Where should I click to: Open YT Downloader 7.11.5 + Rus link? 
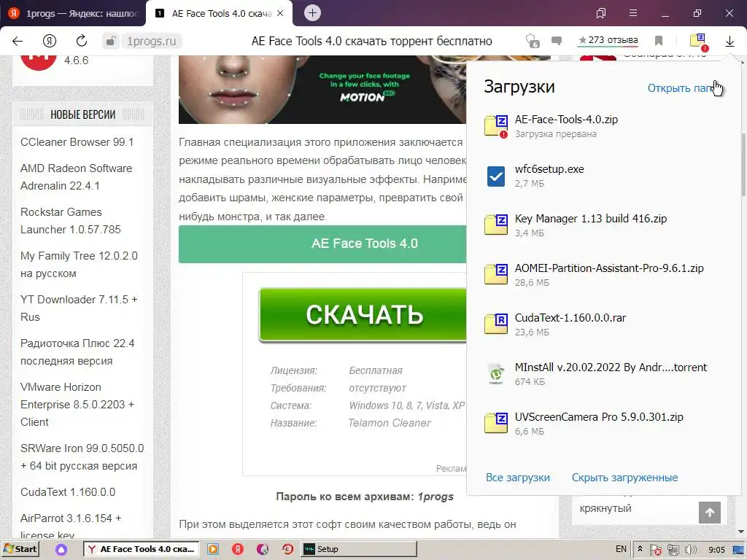[79, 308]
